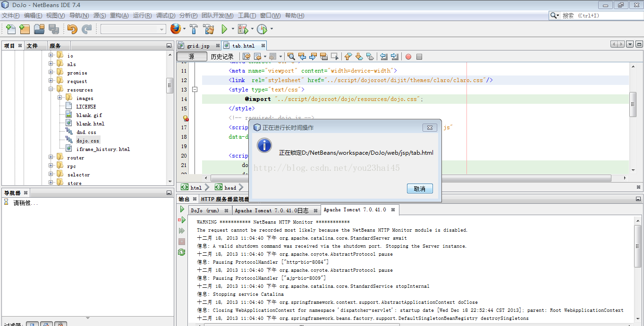Open the project configuration combo box
Image resolution: width=644 pixels, height=326 pixels.
134,29
